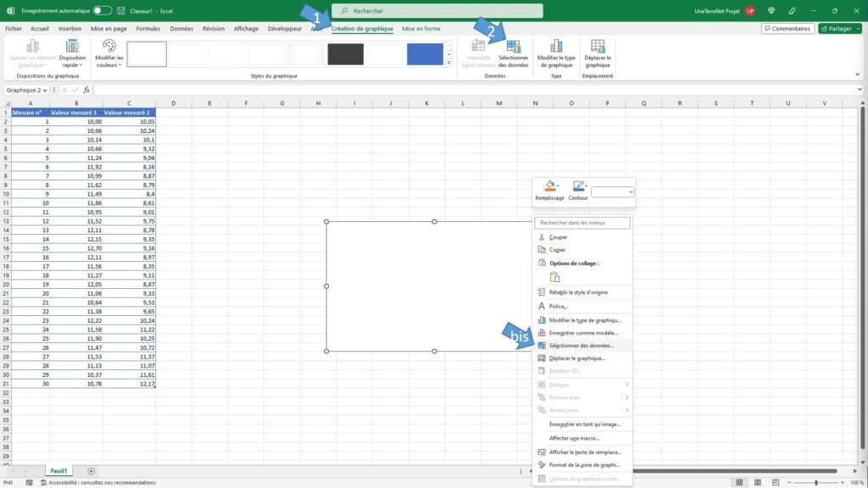The image size is (868, 488).
Task: Choose Affecter une macro in context menu
Action: (581, 438)
